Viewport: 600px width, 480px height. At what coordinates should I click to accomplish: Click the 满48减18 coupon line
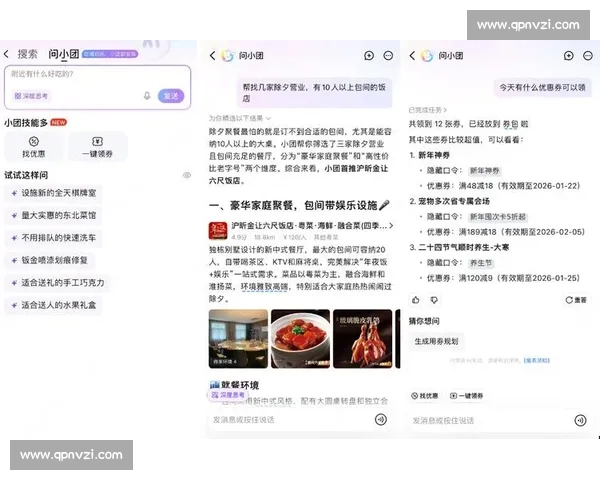(x=503, y=186)
